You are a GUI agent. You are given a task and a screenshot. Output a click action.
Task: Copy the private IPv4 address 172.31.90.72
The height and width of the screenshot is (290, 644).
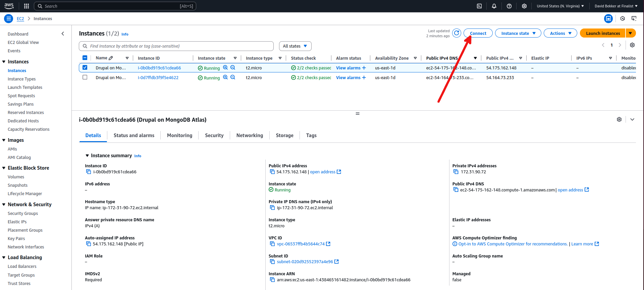pyautogui.click(x=456, y=172)
